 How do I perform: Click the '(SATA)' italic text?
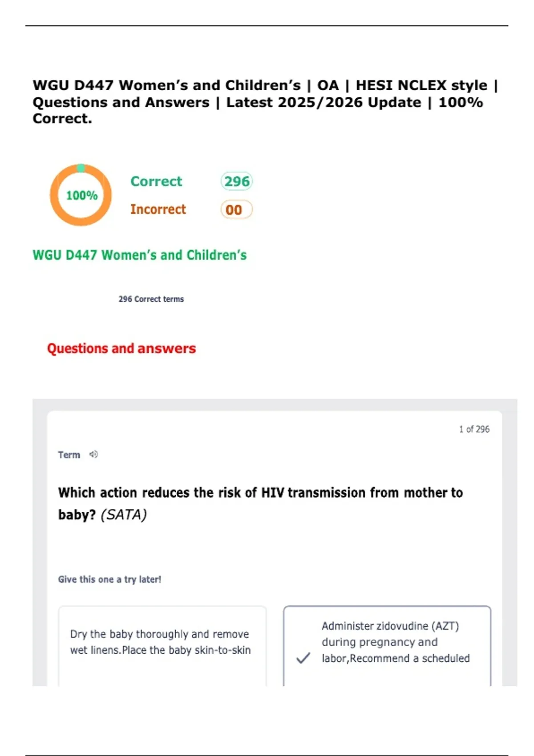124,515
